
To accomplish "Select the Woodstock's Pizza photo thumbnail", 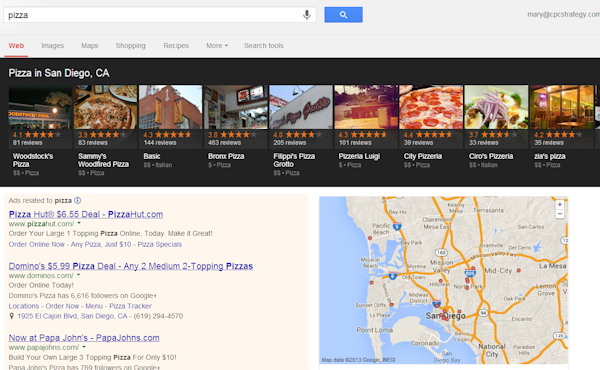I will coord(40,107).
